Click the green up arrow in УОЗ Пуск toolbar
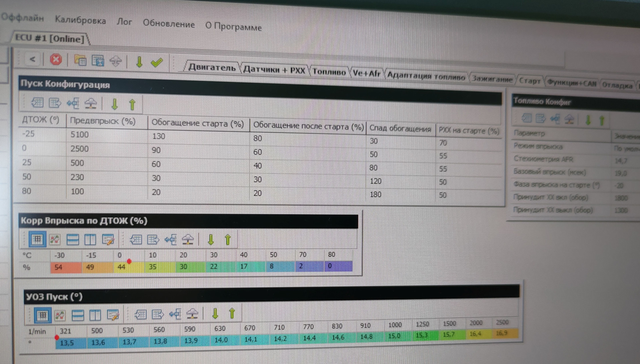The width and height of the screenshot is (640, 364). (x=232, y=313)
